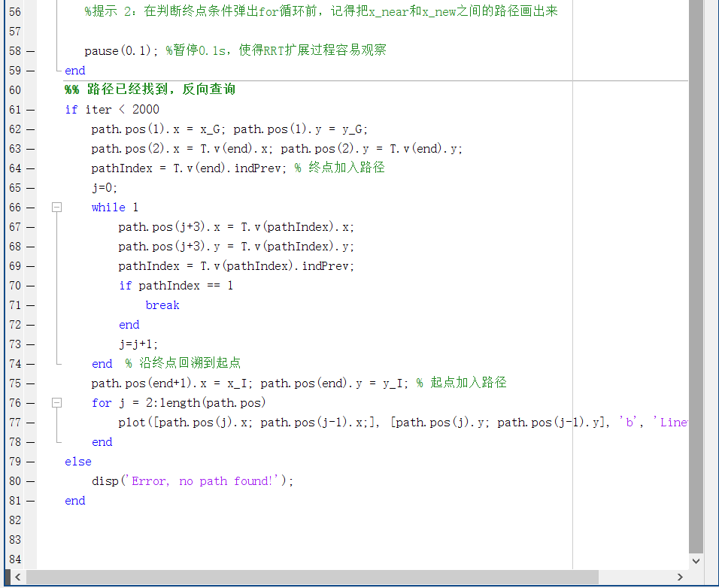Click 'path.pos(2).x = T.v(end).x;' statement
This screenshot has height=588, width=719.
(182, 149)
